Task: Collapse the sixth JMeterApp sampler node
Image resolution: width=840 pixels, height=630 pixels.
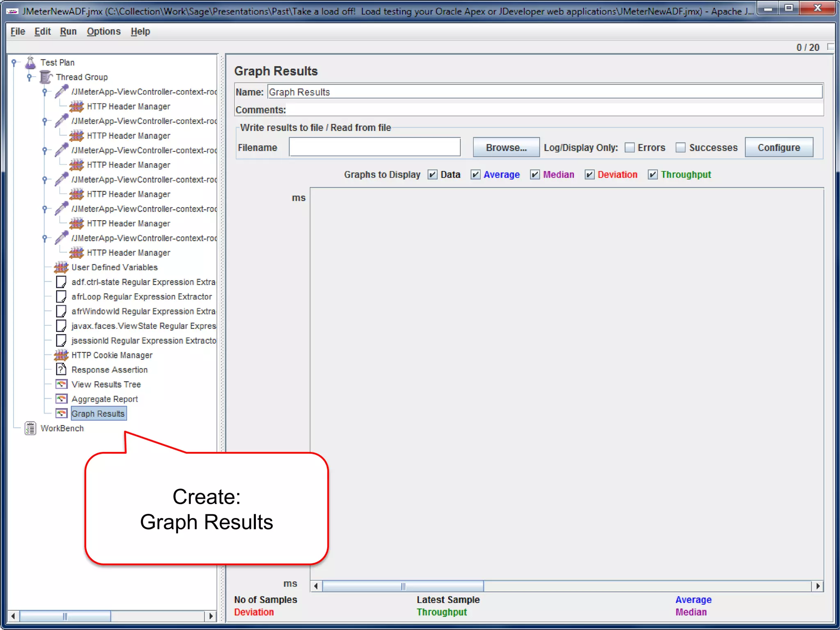Action: [x=45, y=238]
